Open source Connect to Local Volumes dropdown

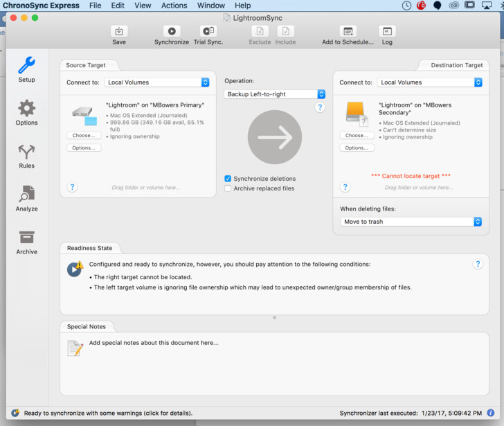coord(157,82)
